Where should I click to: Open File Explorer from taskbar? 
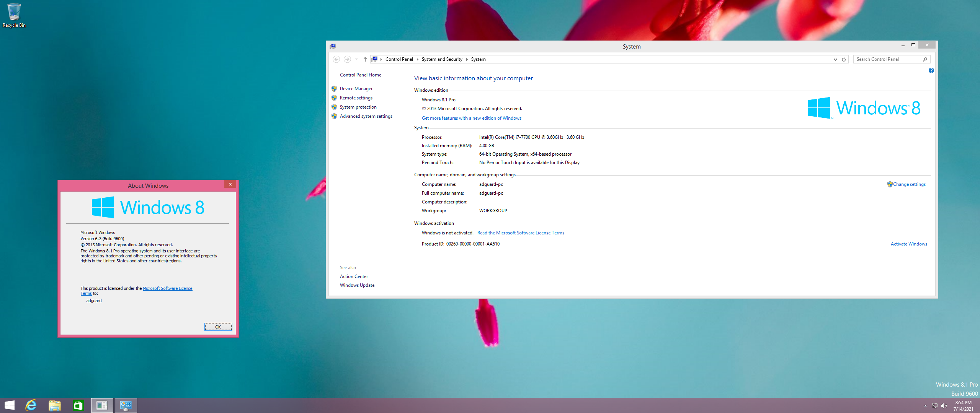point(54,405)
